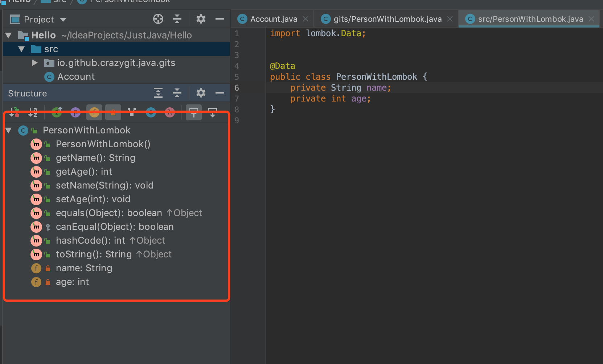603x364 pixels.
Task: Close the src/PersonWithLombok.java tab
Action: (591, 19)
